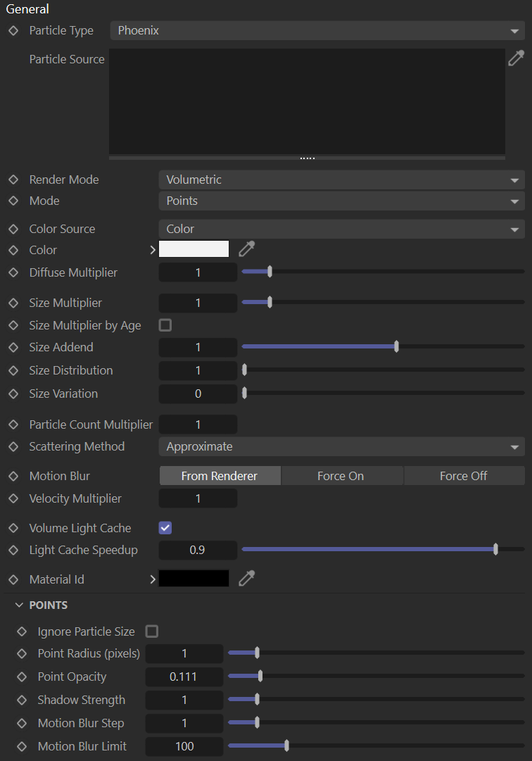Click keyframe diamond for Size Multiplier by Age

(13, 325)
